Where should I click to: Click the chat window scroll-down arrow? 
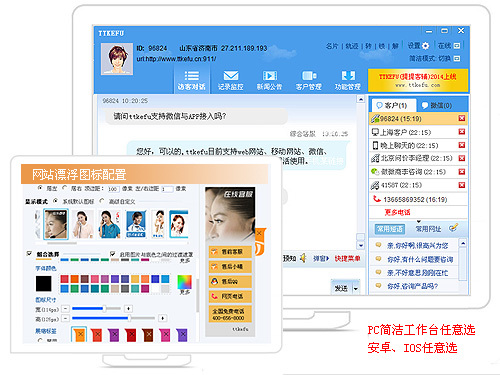point(361,246)
